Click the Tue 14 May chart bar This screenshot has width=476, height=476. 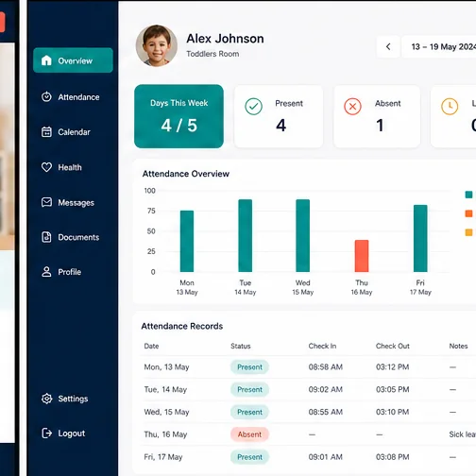[246, 235]
